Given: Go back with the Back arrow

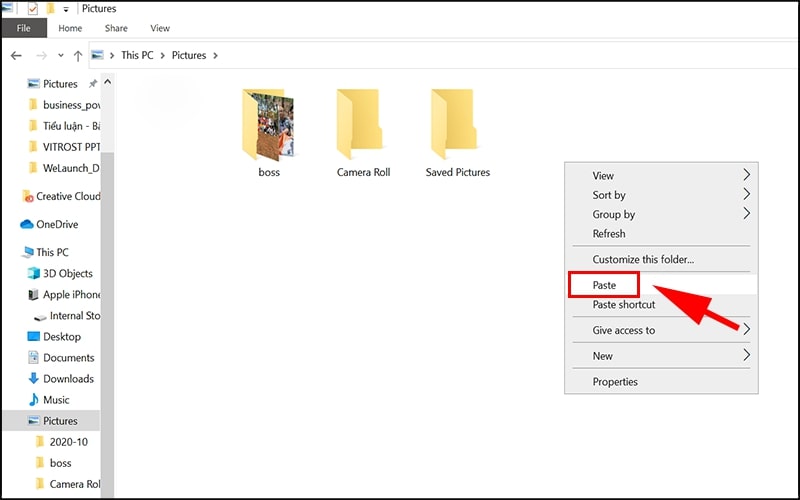Looking at the screenshot, I should pyautogui.click(x=16, y=55).
